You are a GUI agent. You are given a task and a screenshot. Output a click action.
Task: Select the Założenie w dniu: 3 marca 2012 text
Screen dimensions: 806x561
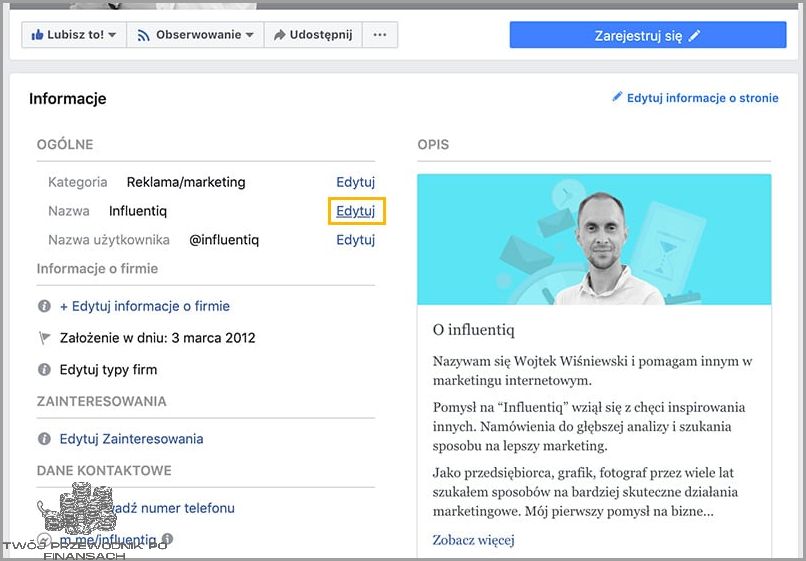(157, 338)
